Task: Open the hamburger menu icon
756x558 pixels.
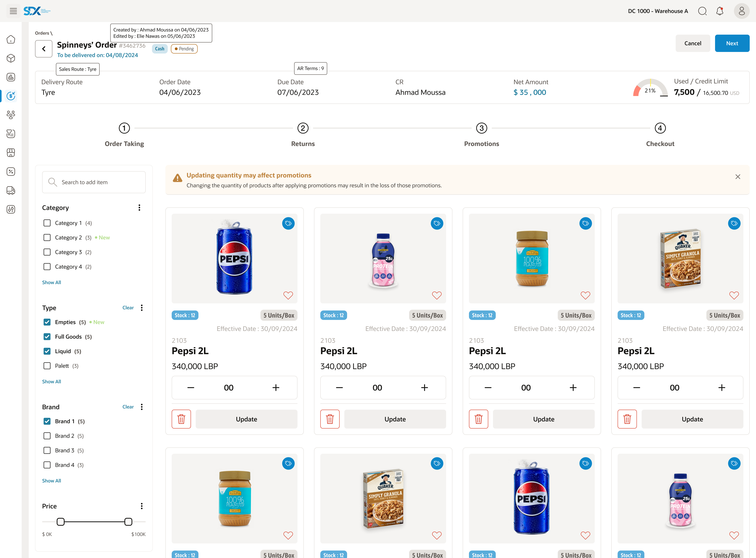Action: click(x=13, y=11)
